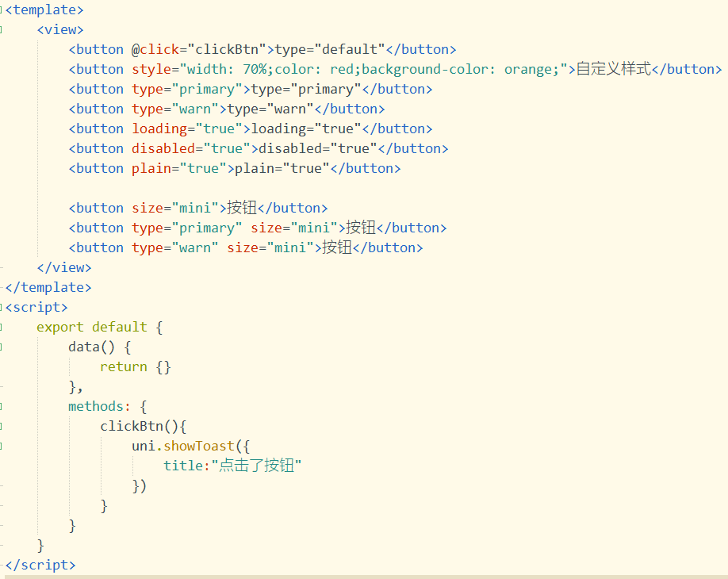Click the type="default" button label text
728x579 pixels.
[330, 49]
